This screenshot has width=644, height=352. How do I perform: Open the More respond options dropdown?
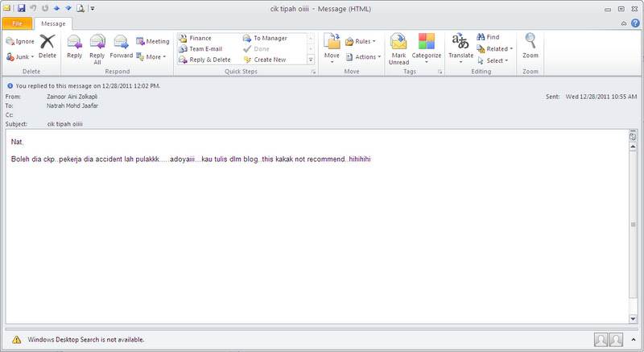click(151, 56)
